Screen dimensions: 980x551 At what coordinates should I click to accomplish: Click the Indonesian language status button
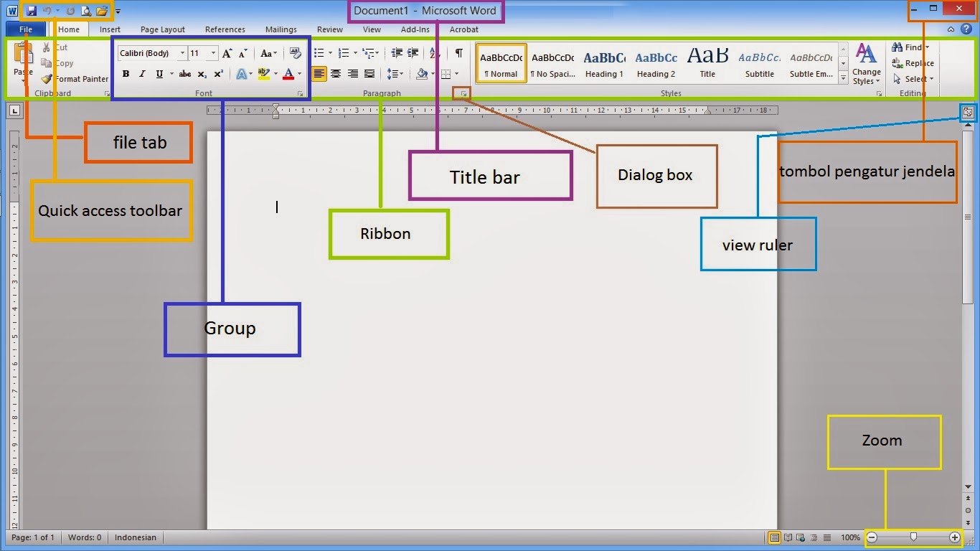(x=136, y=537)
